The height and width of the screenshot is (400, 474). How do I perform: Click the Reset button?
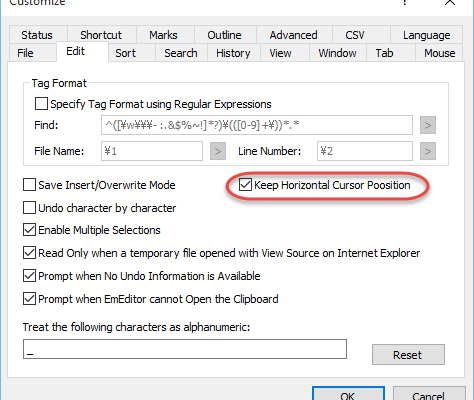[x=408, y=355]
